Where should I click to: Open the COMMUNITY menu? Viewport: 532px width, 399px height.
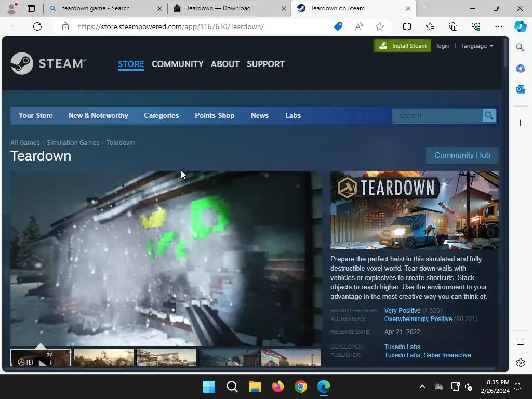tap(178, 64)
